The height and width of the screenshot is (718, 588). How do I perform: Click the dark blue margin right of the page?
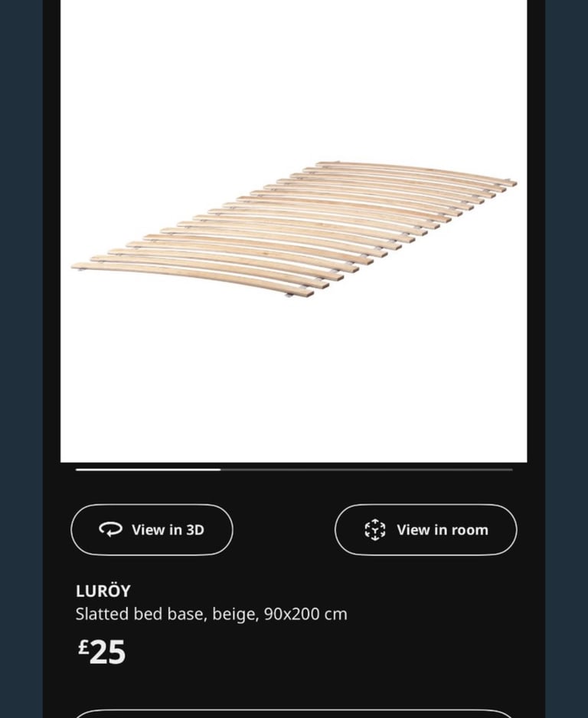click(x=567, y=359)
